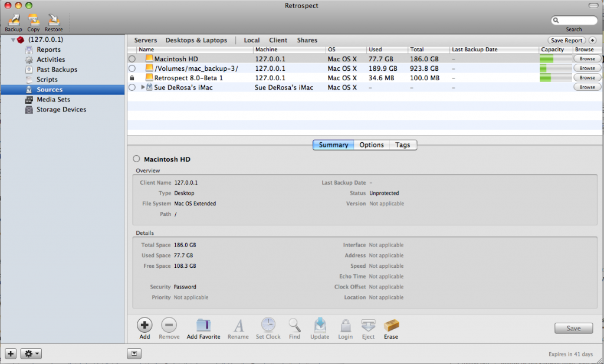This screenshot has height=364, width=604.
Task: Click the Erase icon
Action: click(392, 326)
